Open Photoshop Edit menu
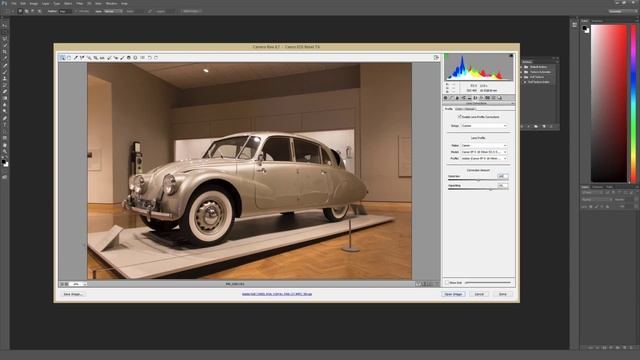This screenshot has height=360, width=640. click(23, 3)
